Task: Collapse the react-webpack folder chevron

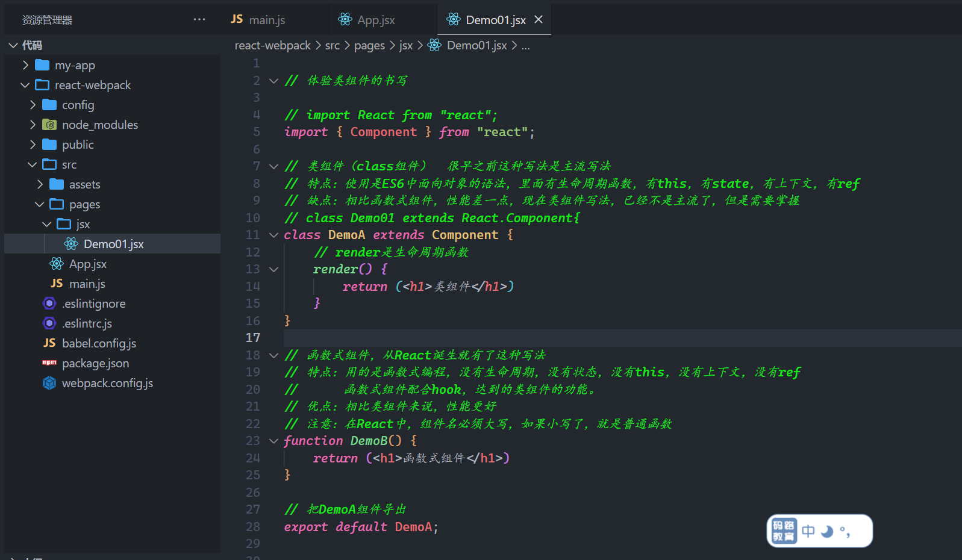Action: pos(25,85)
